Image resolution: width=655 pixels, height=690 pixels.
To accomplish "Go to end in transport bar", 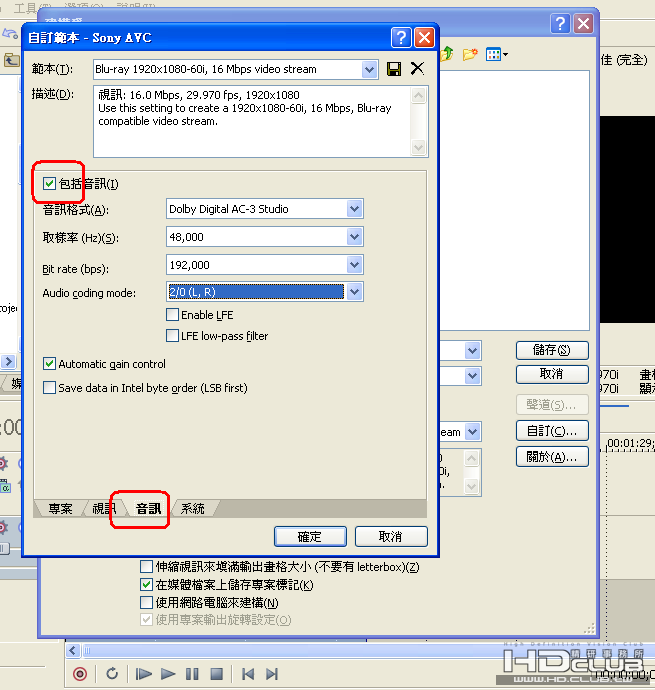I will point(272,674).
